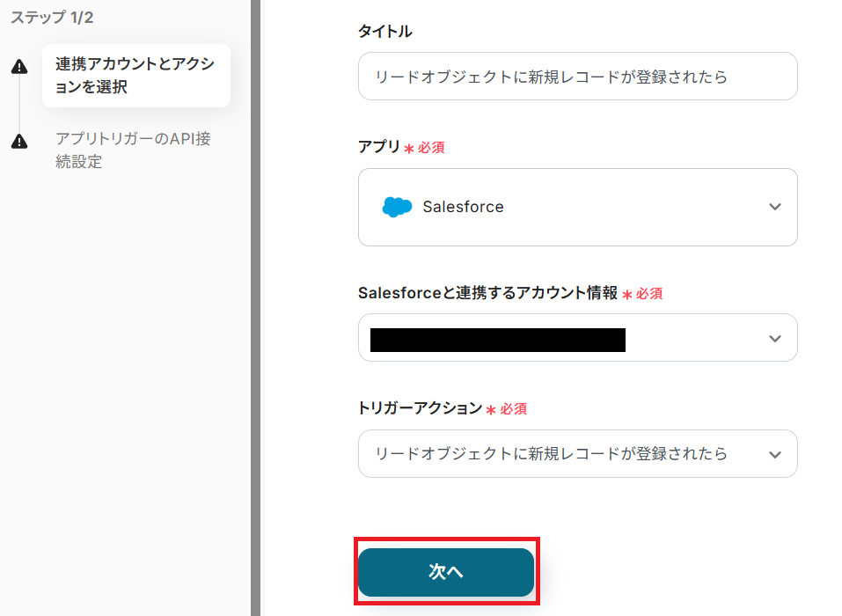Click the トリガーアクション field label
Image resolution: width=842 pixels, height=616 pixels.
pos(420,408)
